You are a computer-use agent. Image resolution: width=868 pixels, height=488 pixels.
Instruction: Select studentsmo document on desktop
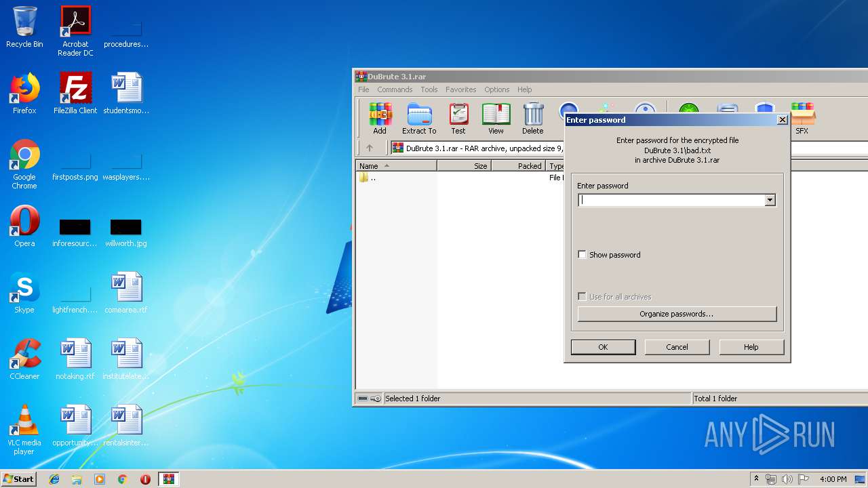[x=126, y=94]
